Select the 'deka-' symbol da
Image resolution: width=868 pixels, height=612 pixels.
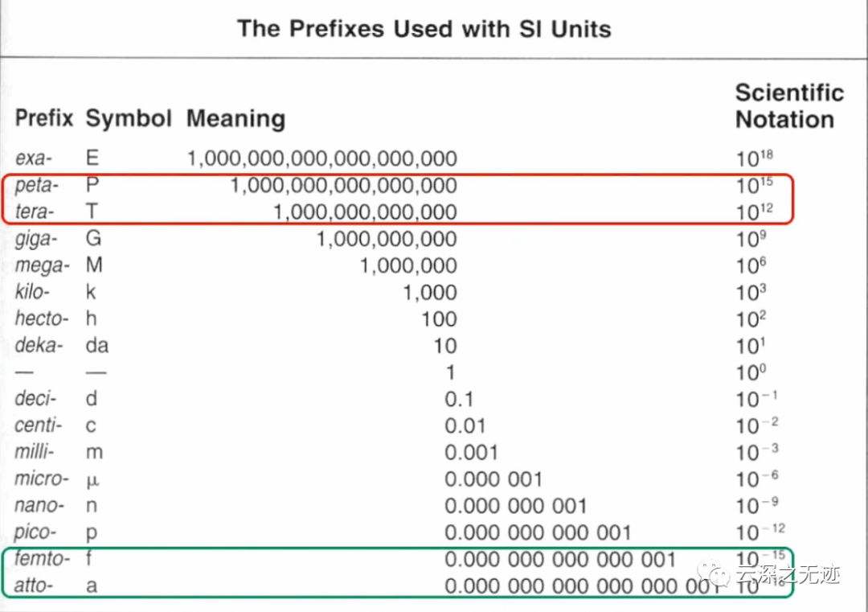click(97, 345)
